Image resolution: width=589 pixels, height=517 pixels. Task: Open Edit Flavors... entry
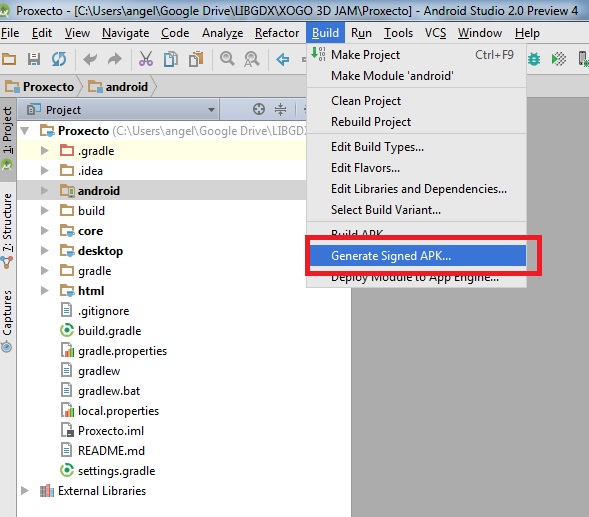416,168
